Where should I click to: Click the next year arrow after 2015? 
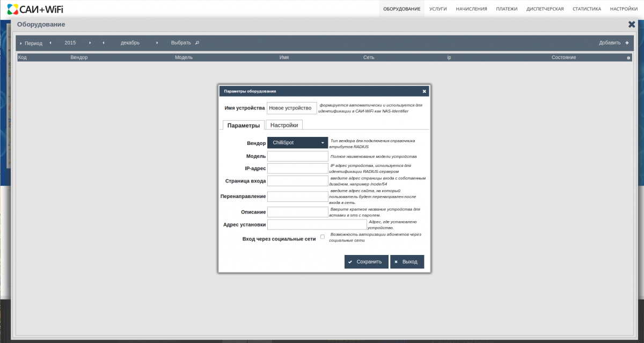click(x=90, y=43)
